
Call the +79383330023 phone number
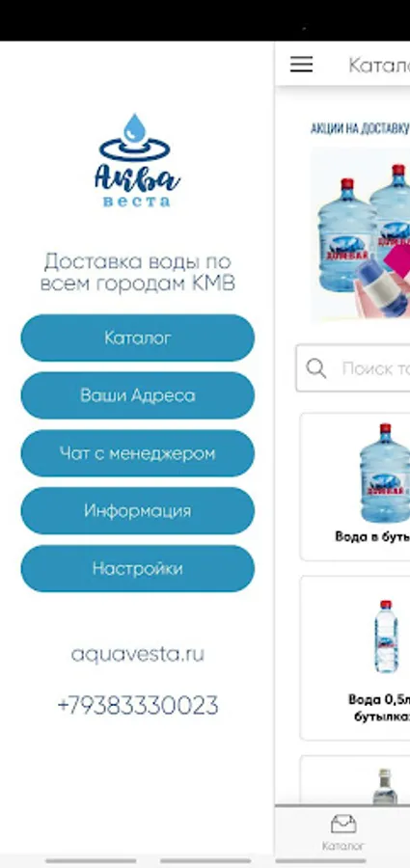click(137, 705)
